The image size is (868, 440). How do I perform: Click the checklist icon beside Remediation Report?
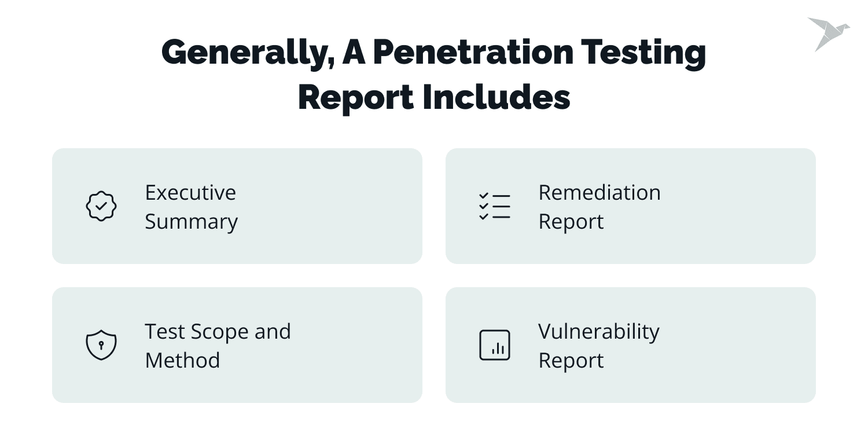pos(495,206)
